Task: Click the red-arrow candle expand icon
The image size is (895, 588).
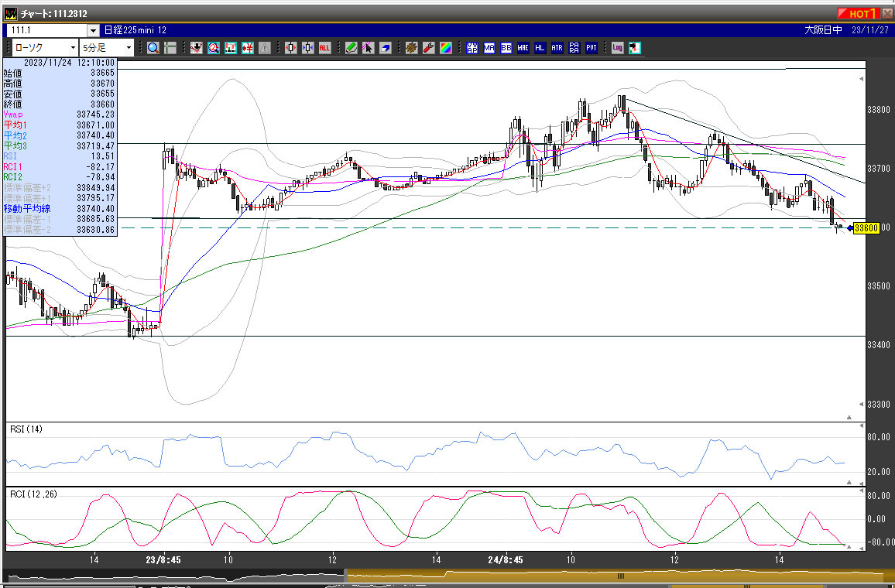Action: pos(290,48)
